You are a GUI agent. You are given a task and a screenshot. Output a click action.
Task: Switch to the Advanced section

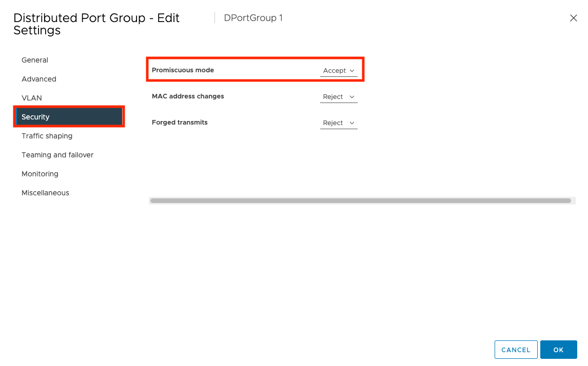[38, 79]
